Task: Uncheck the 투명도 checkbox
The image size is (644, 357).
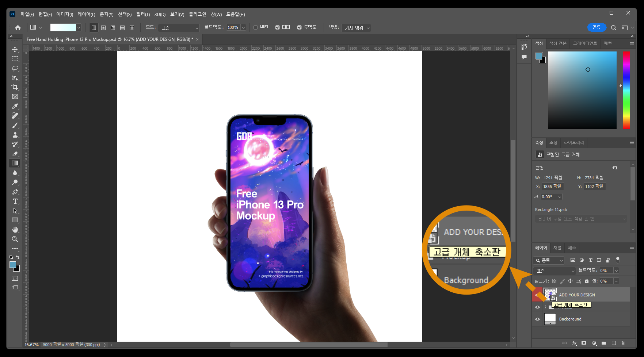Action: point(300,27)
